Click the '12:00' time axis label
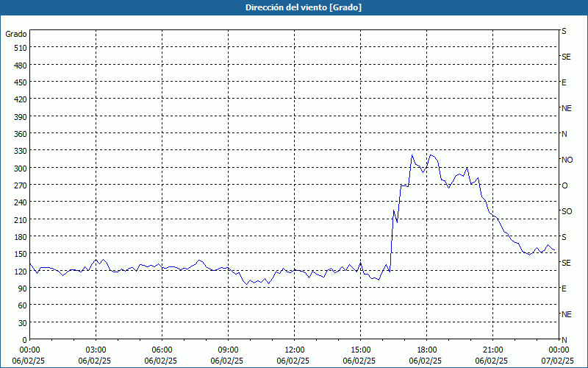 [x=295, y=350]
